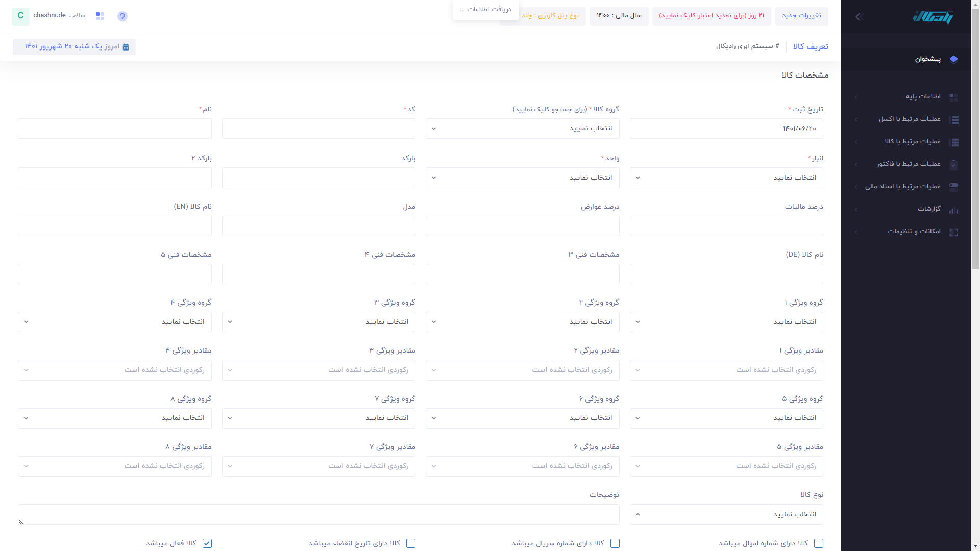980x551 pixels.
Task: Click the عملیات مرتبط با فاکتور clipboard icon
Action: (953, 164)
